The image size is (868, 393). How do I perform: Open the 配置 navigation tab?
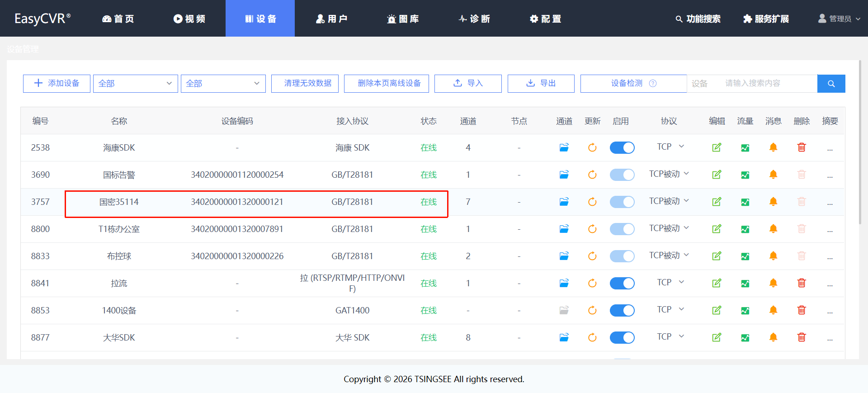click(546, 19)
